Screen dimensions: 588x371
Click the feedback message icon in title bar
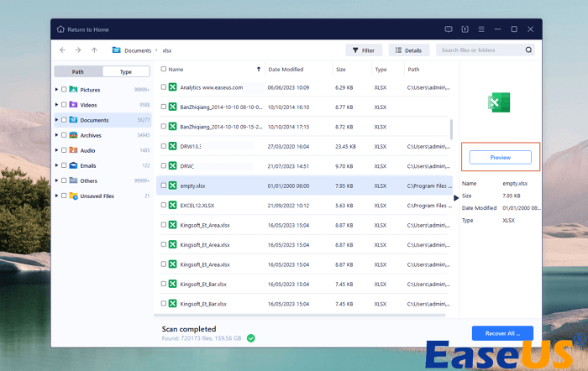pyautogui.click(x=449, y=29)
